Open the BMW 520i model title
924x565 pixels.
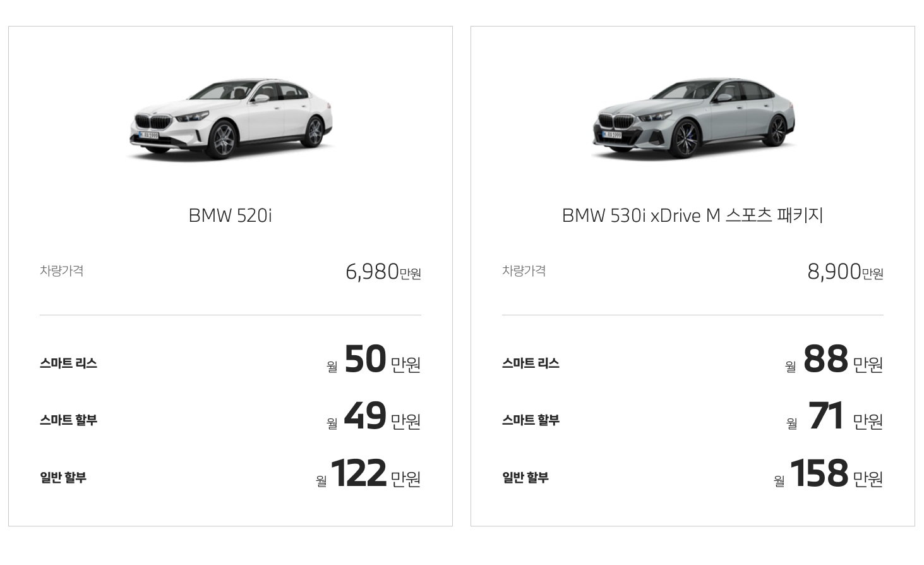[231, 216]
